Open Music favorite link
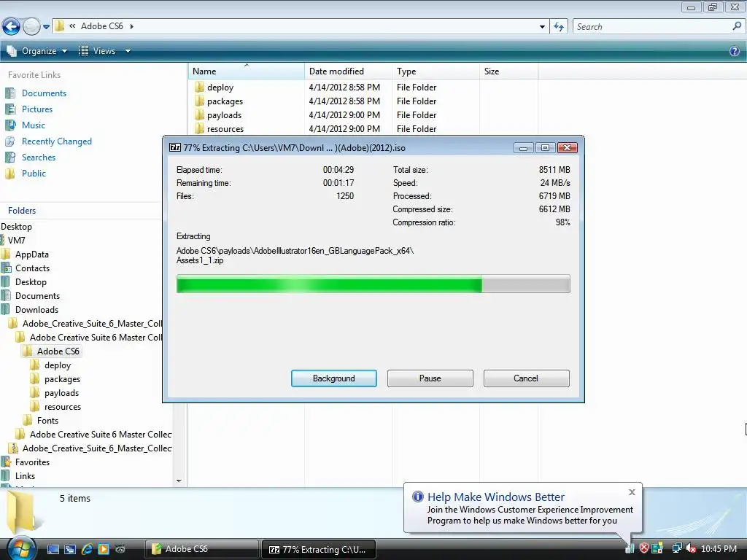This screenshot has width=747, height=560. (34, 125)
